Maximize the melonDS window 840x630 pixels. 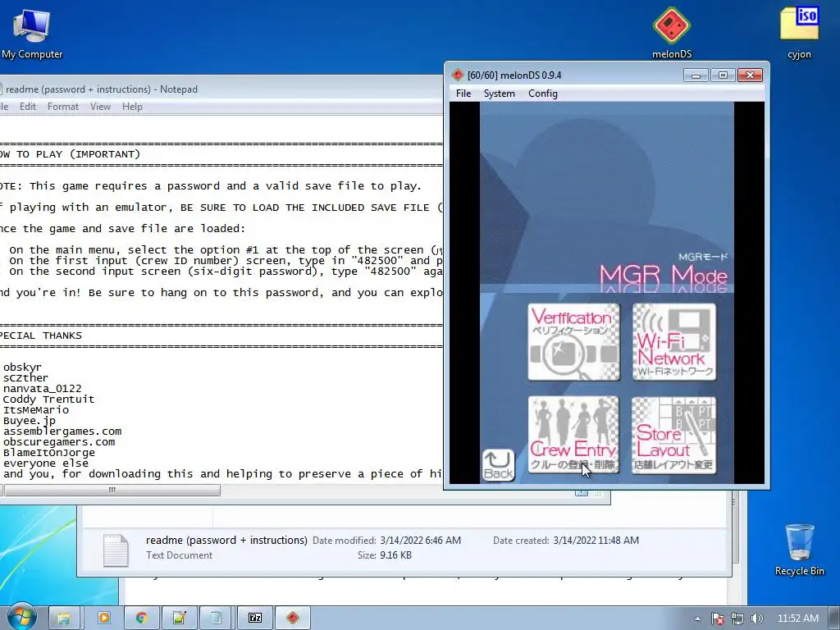click(723, 75)
